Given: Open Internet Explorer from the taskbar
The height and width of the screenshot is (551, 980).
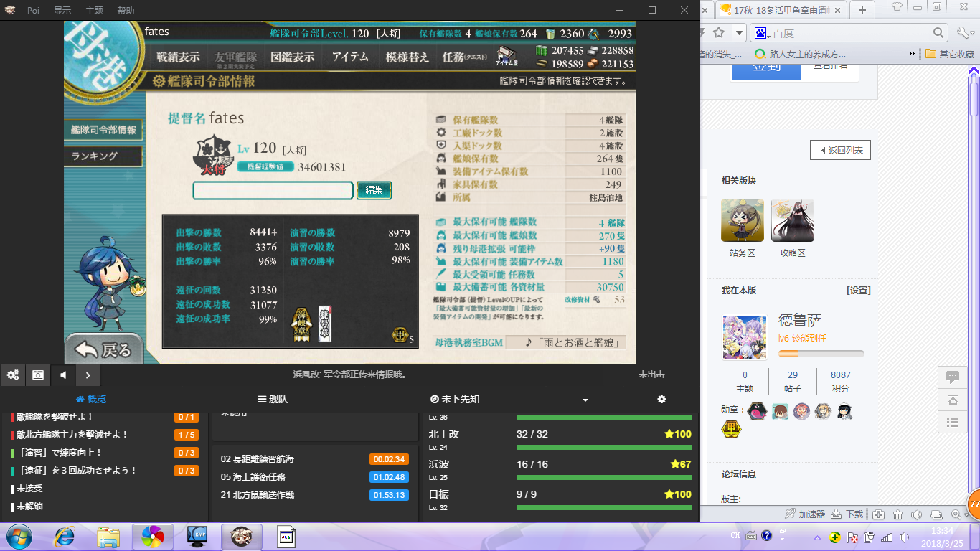Looking at the screenshot, I should pyautogui.click(x=65, y=537).
